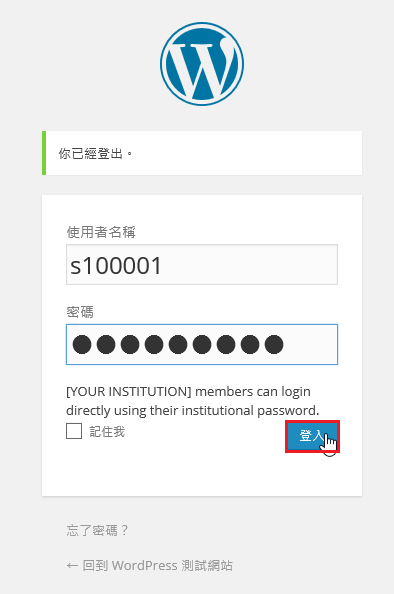Click the 你已經登出 notice message

tap(95, 153)
